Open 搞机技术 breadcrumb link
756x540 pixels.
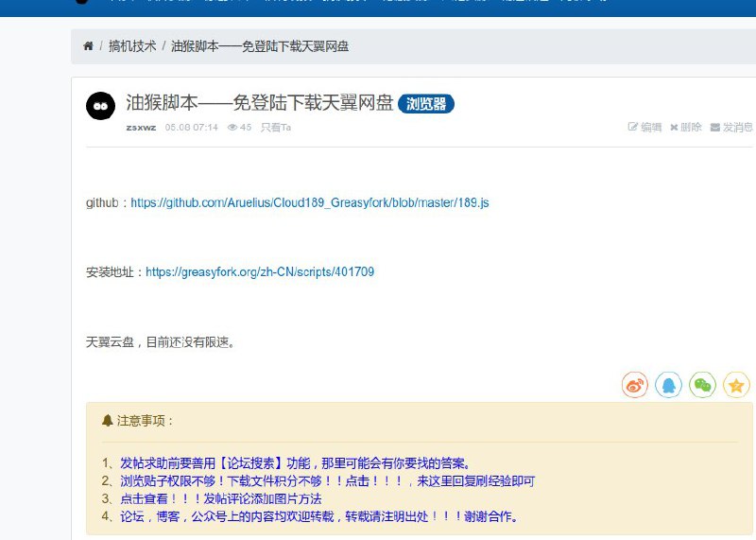tap(132, 45)
